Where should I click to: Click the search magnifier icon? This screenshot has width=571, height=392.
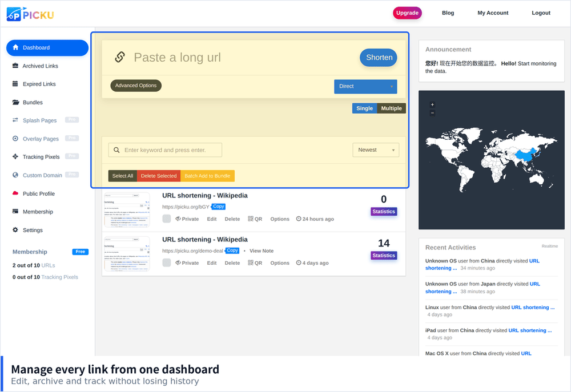[x=116, y=150]
